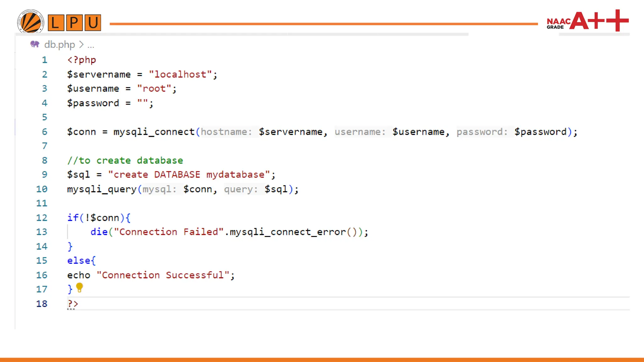Viewport: 644px width, 362px height.
Task: Click the orange LPU letter tiles
Action: click(x=74, y=23)
